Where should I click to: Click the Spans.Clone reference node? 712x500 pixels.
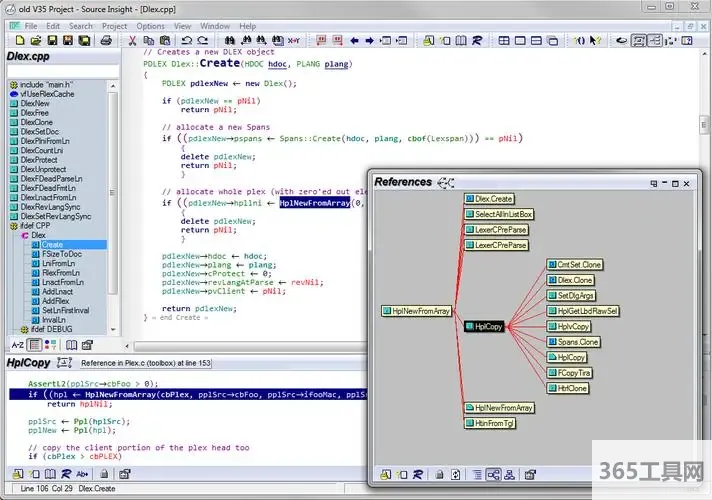(573, 342)
